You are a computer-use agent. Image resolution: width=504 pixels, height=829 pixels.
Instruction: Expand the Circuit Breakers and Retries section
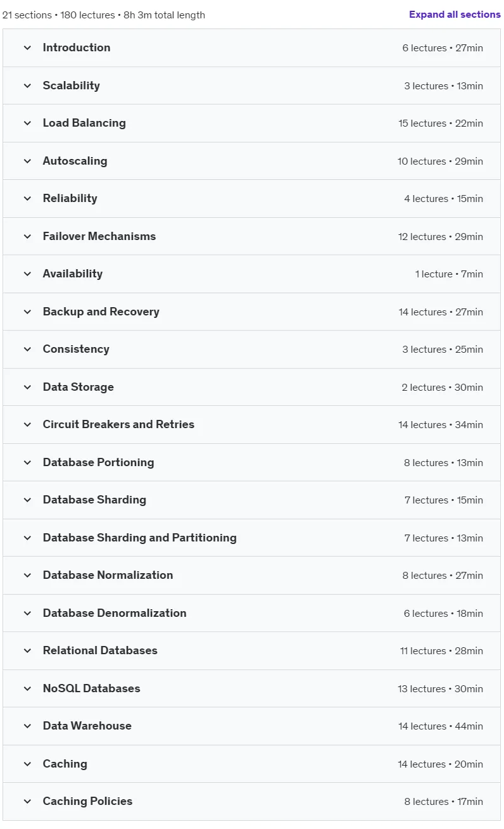pos(251,424)
